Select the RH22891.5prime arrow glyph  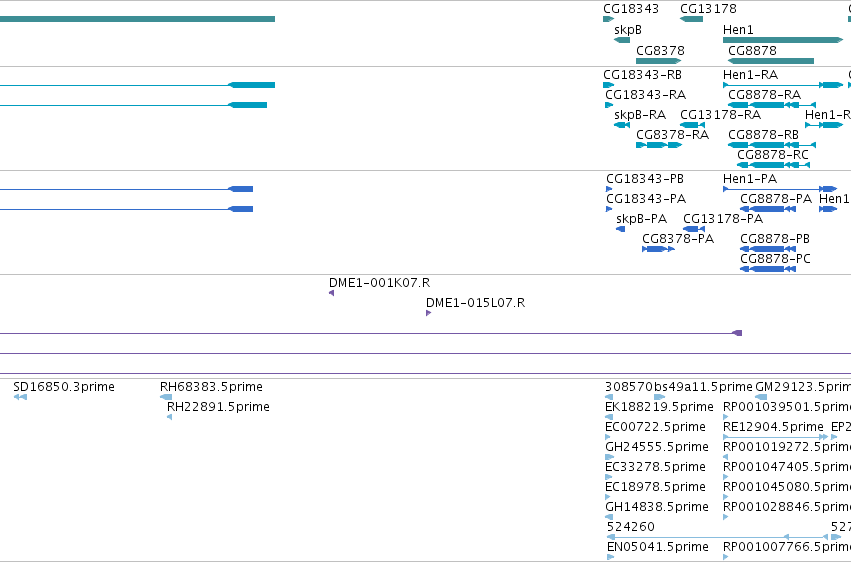pyautogui.click(x=169, y=417)
